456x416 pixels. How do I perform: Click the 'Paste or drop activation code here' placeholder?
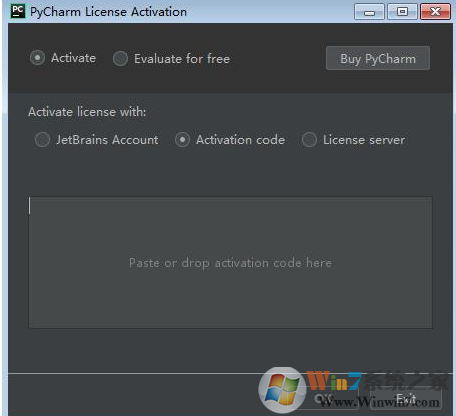click(x=230, y=263)
